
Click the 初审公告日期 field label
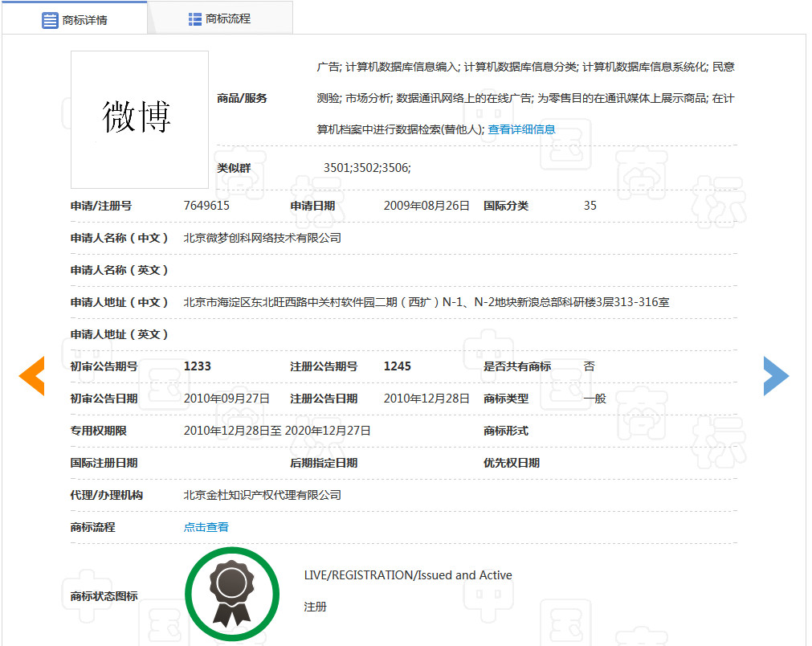tap(104, 399)
